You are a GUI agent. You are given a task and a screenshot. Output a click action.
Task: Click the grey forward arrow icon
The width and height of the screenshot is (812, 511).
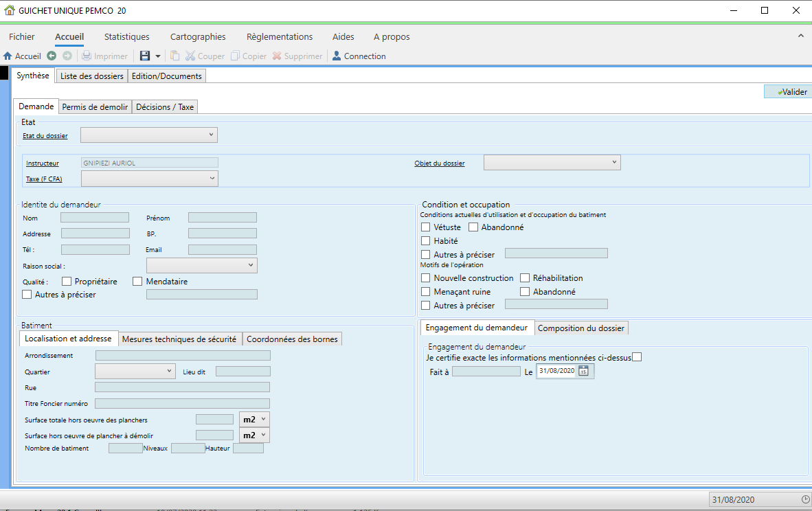[67, 56]
